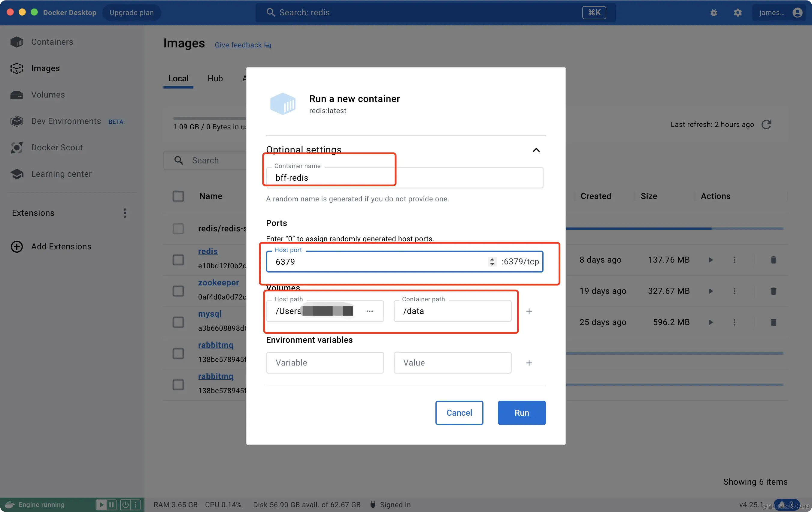
Task: Run the zookeeper image with play icon
Action: pos(710,291)
